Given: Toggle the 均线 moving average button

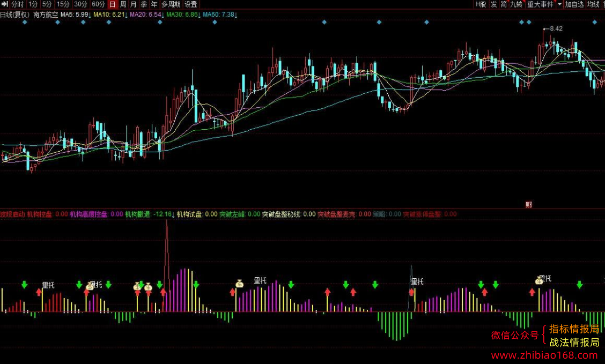Looking at the screenshot, I should click(x=593, y=4).
